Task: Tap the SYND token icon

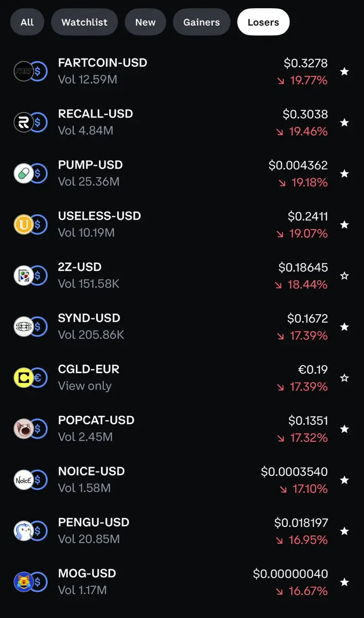Action: click(24, 327)
